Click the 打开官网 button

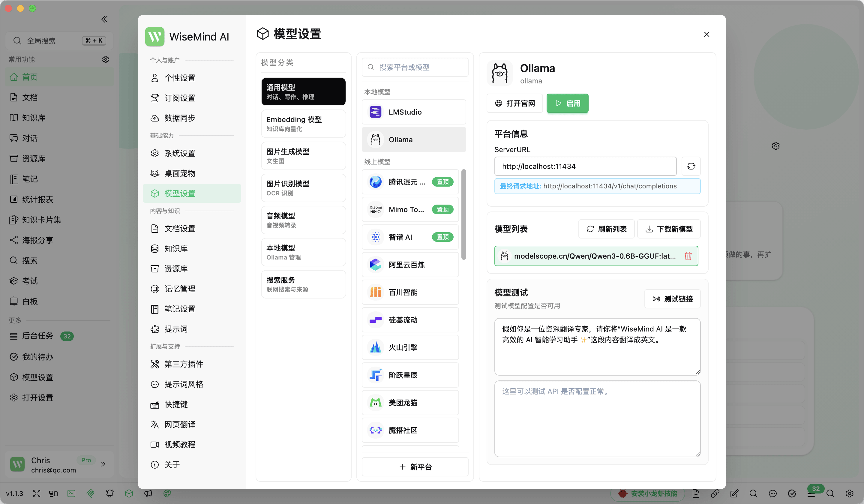pos(514,103)
